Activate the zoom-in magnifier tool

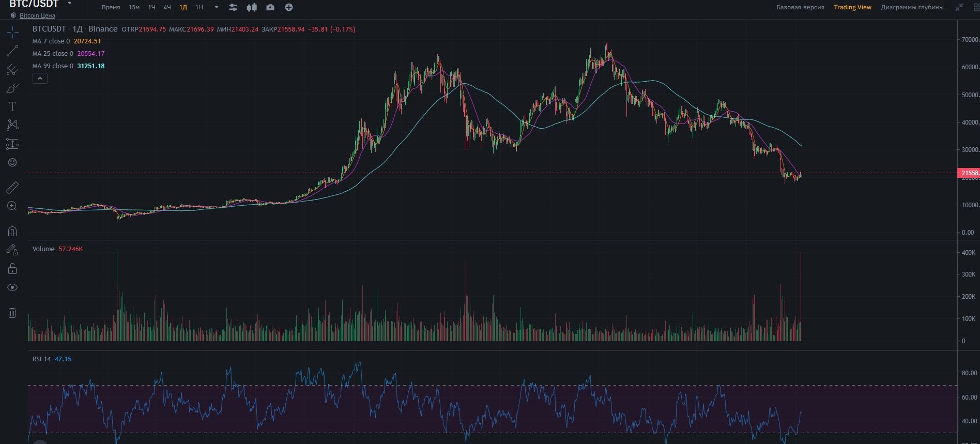12,206
